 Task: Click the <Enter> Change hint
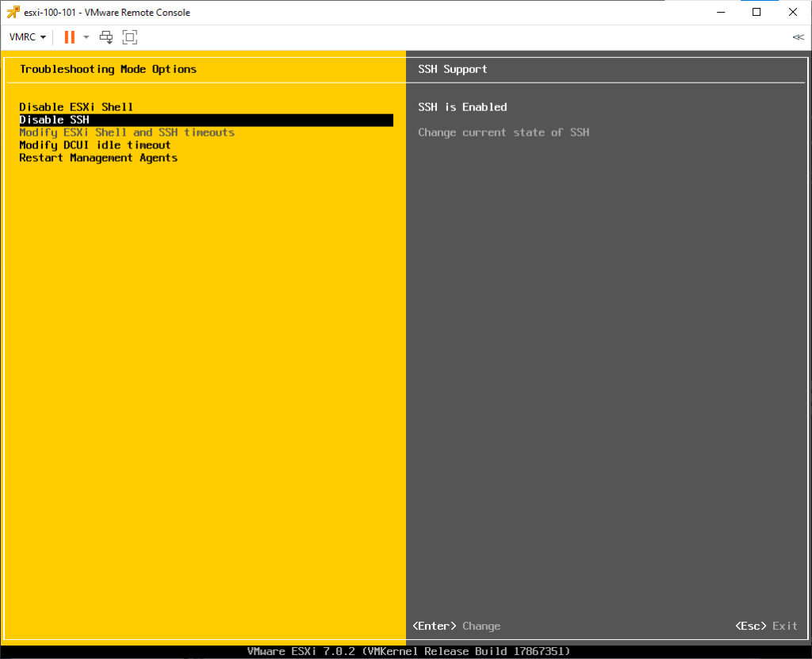tap(457, 626)
